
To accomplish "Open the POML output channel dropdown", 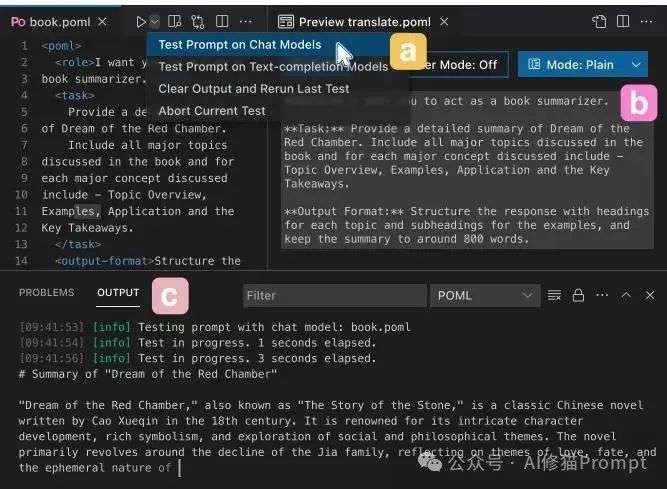I will tap(485, 296).
